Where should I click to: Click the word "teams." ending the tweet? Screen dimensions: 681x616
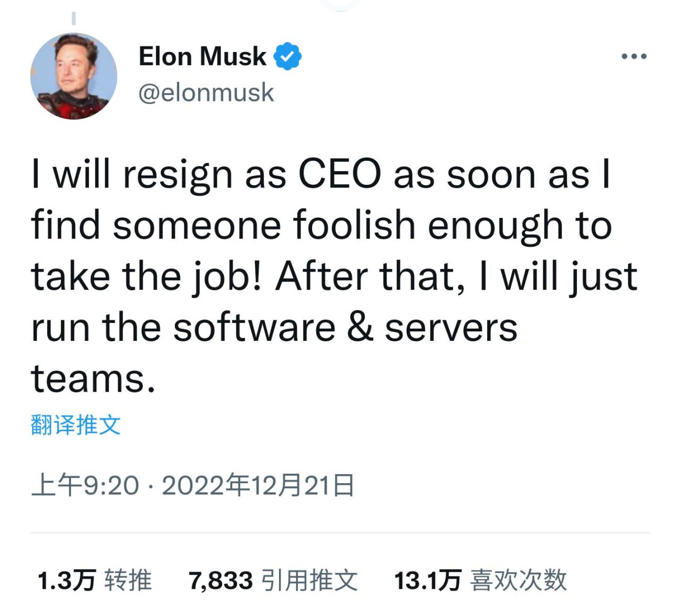pos(94,378)
